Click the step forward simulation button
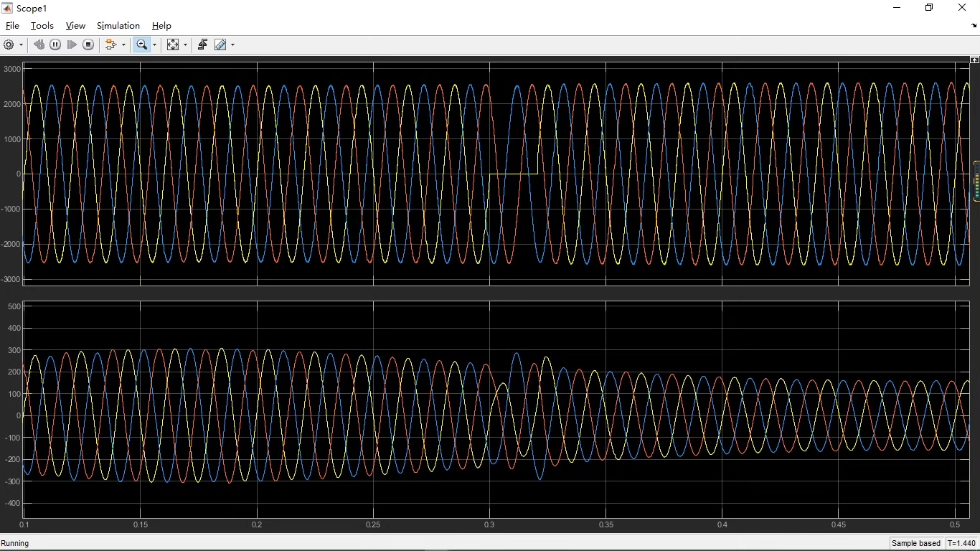The image size is (980, 551). click(x=72, y=44)
